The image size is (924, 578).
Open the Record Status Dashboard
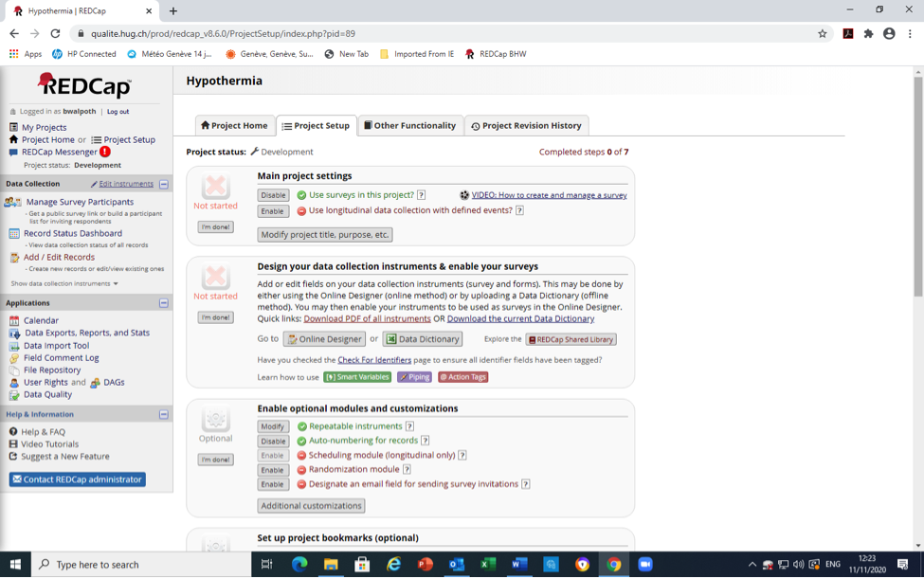(72, 233)
